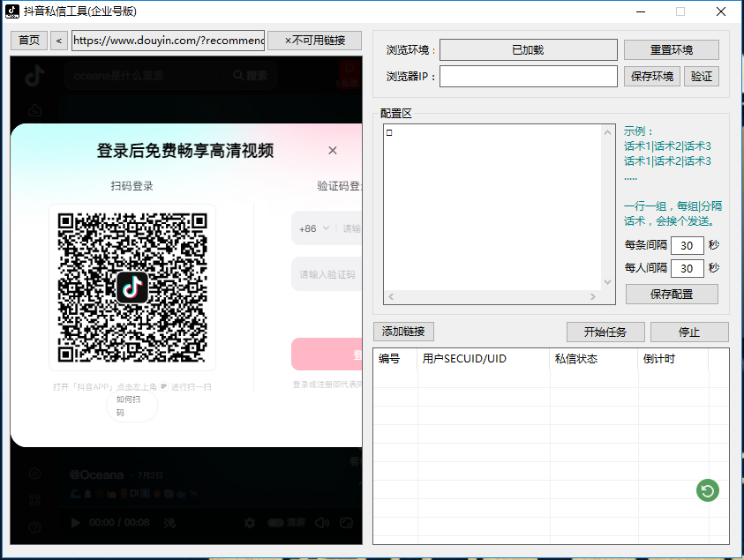Click the 验证 verify button
744x560 pixels.
tap(702, 77)
